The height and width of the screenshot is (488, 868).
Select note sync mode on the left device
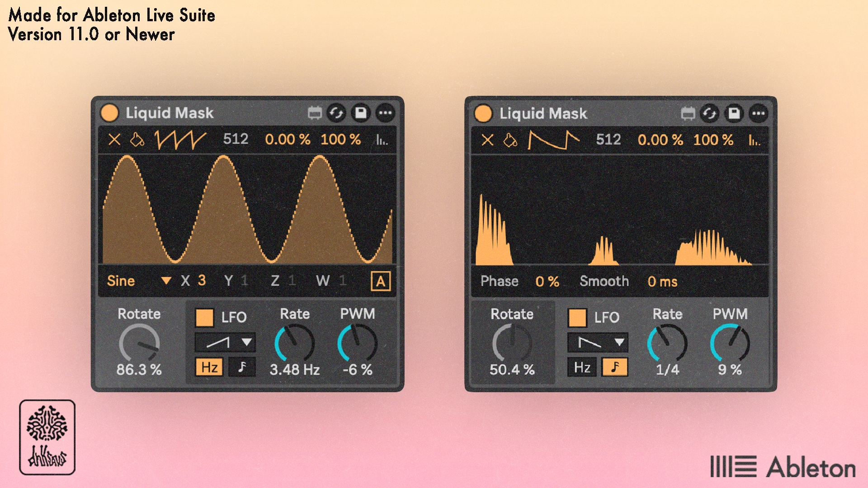coord(242,367)
